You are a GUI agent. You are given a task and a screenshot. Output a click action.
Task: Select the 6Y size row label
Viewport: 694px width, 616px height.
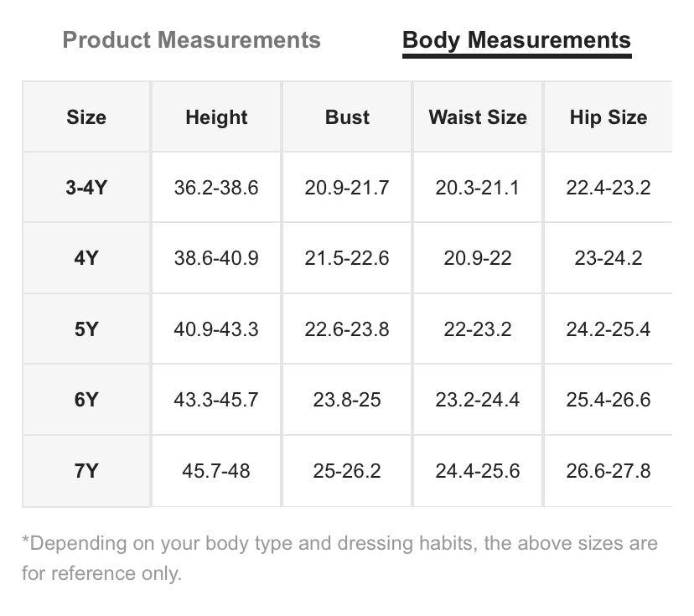click(86, 400)
